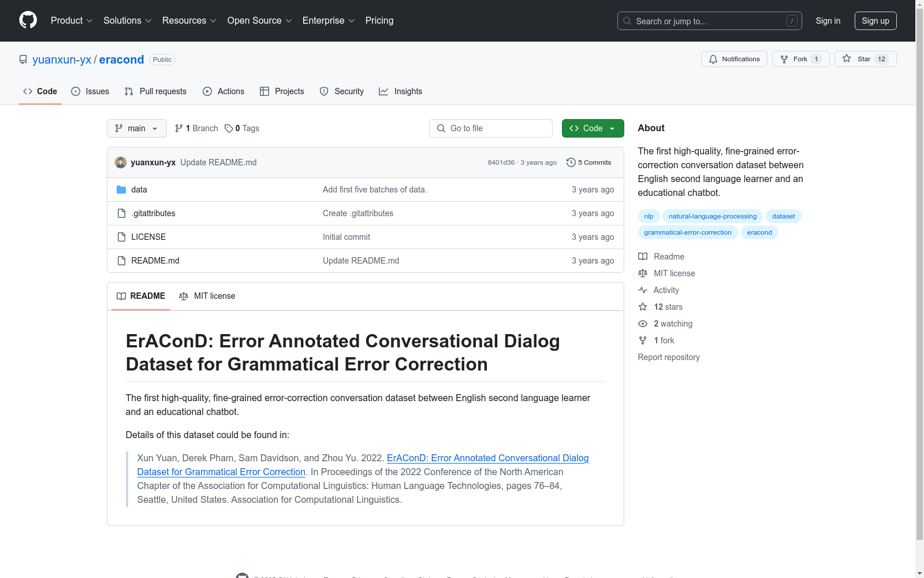Expand the green Code dropdown button
The width and height of the screenshot is (924, 578).
593,128
